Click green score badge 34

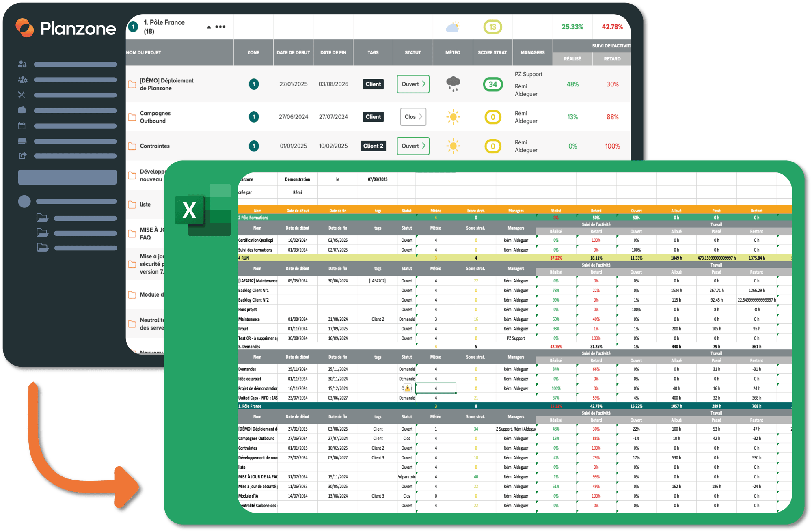pos(493,84)
